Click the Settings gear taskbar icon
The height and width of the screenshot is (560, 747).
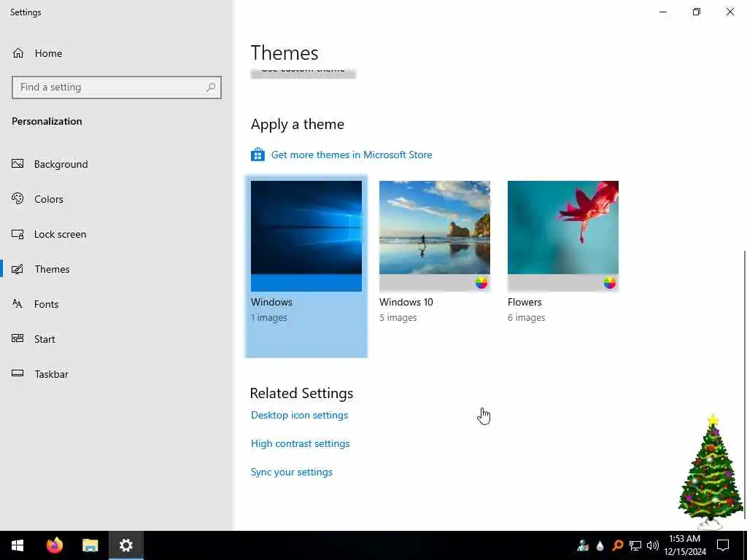125,545
